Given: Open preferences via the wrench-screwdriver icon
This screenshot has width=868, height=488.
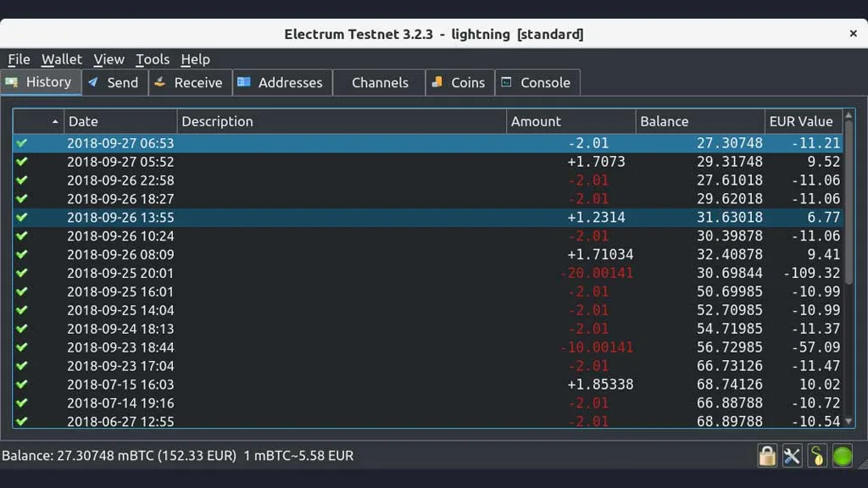Looking at the screenshot, I should [x=792, y=457].
